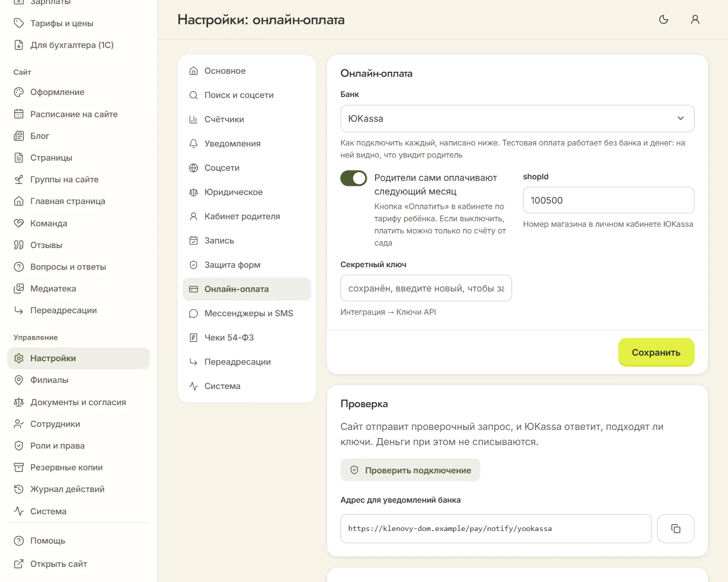Click the magnifier icon beside Поиск и соцсети
The height and width of the screenshot is (582, 728).
click(x=194, y=95)
